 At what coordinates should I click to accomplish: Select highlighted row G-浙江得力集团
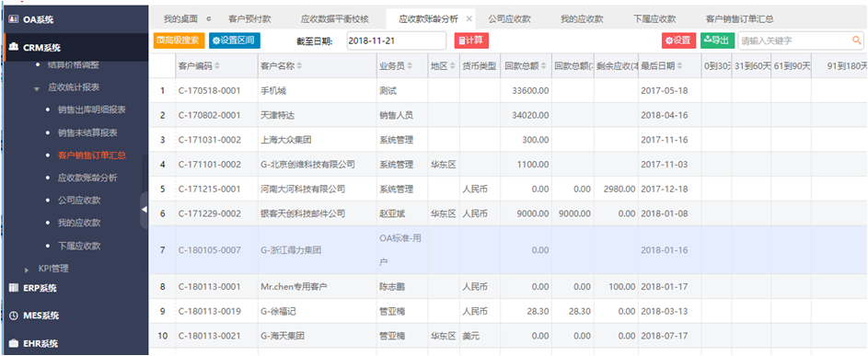[x=508, y=249]
